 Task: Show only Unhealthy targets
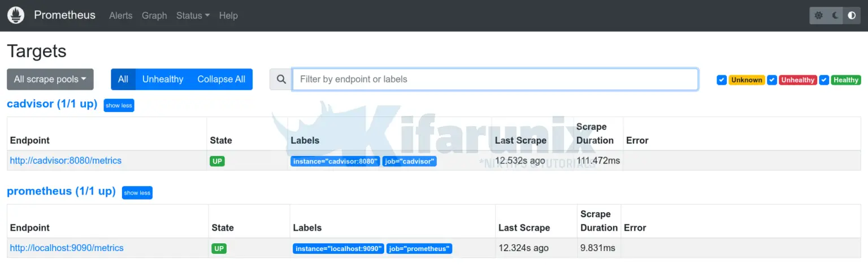click(163, 80)
